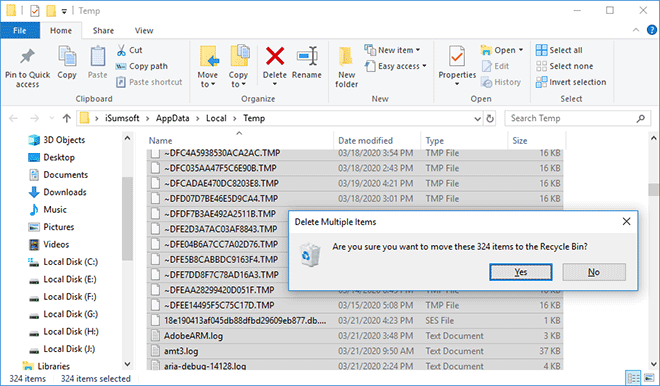
Task: Switch to the Home tab
Action: (x=61, y=31)
